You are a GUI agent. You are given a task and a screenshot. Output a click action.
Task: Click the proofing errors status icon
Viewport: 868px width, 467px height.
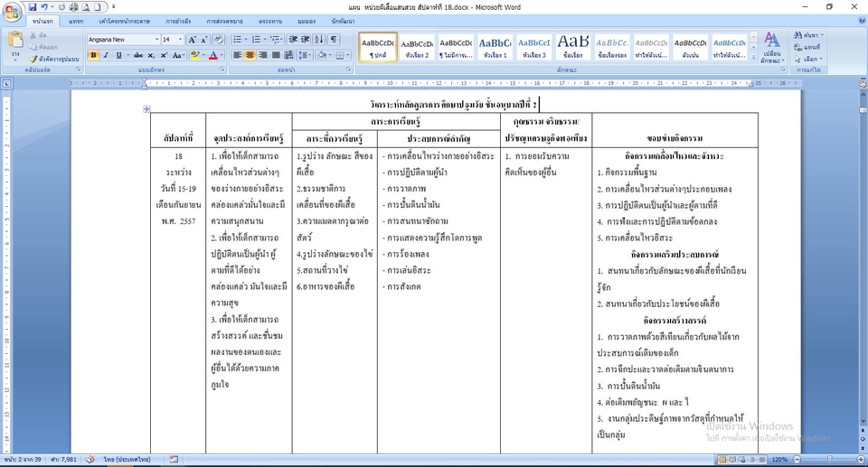90,459
